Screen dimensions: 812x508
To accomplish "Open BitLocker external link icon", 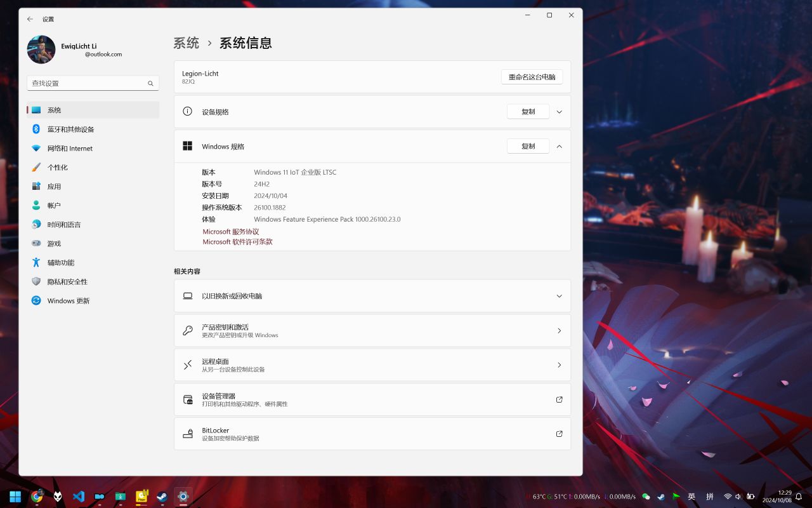I will (x=559, y=434).
